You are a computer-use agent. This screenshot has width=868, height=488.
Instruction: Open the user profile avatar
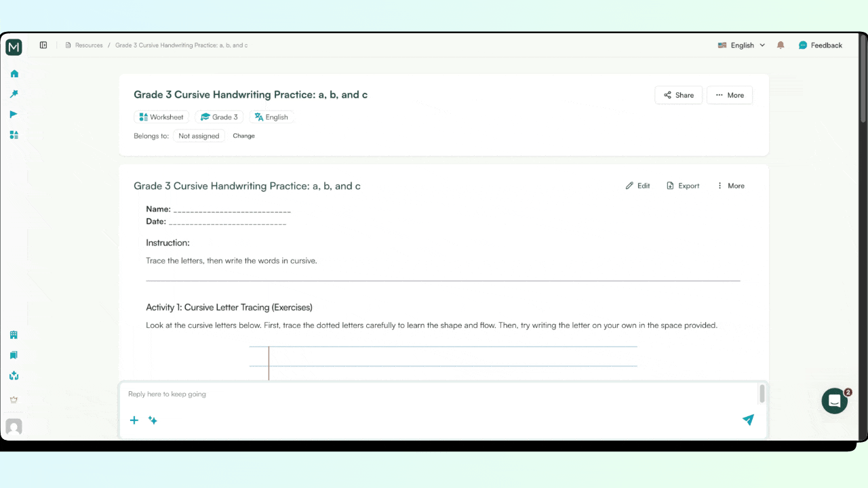(x=14, y=426)
